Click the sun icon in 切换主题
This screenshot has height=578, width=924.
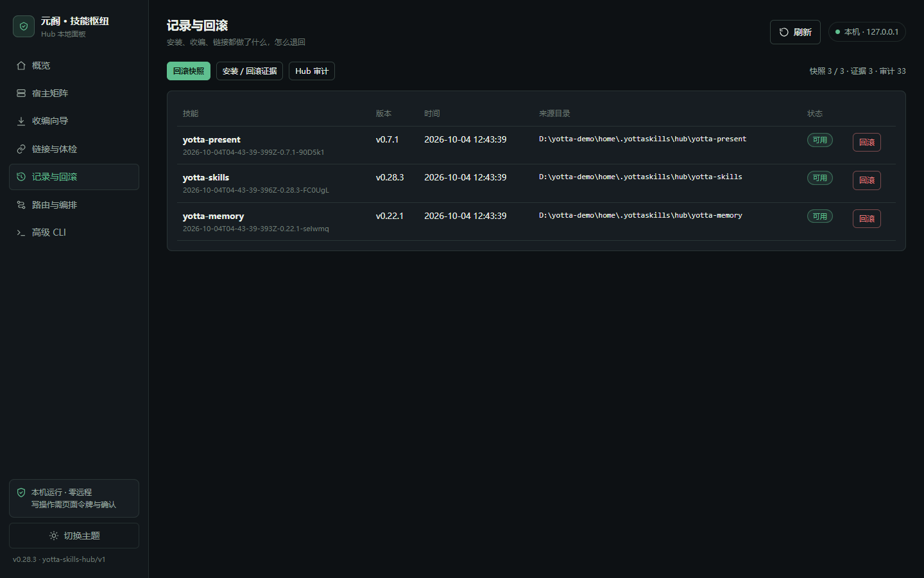(x=54, y=536)
